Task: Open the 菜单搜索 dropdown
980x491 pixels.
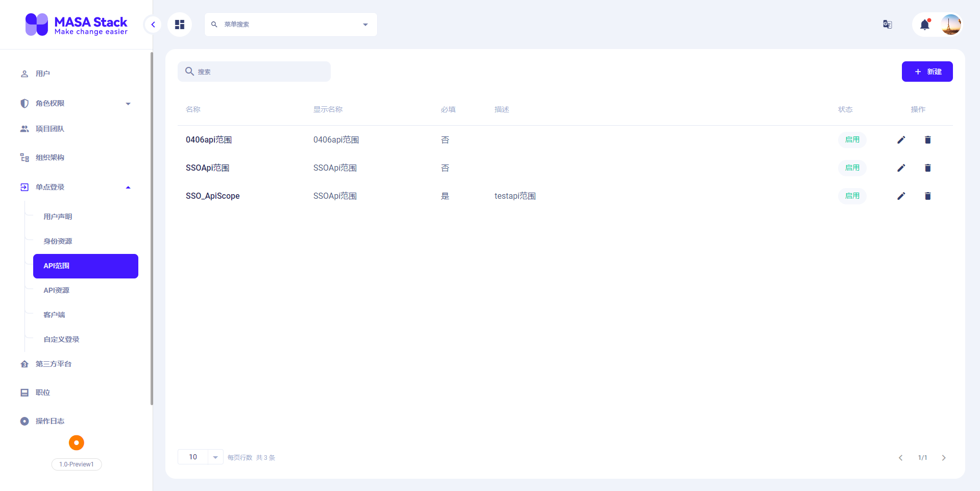Action: (x=364, y=24)
